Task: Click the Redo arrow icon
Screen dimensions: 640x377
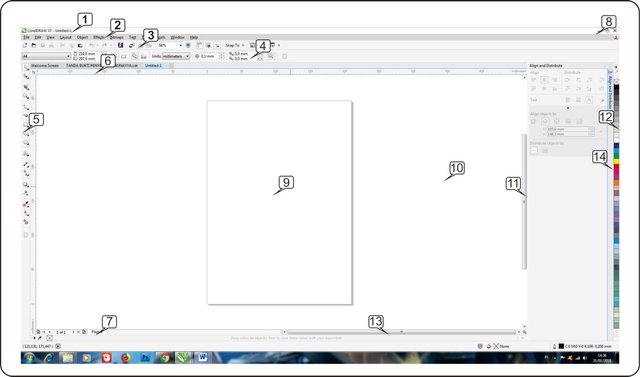Action: 104,45
